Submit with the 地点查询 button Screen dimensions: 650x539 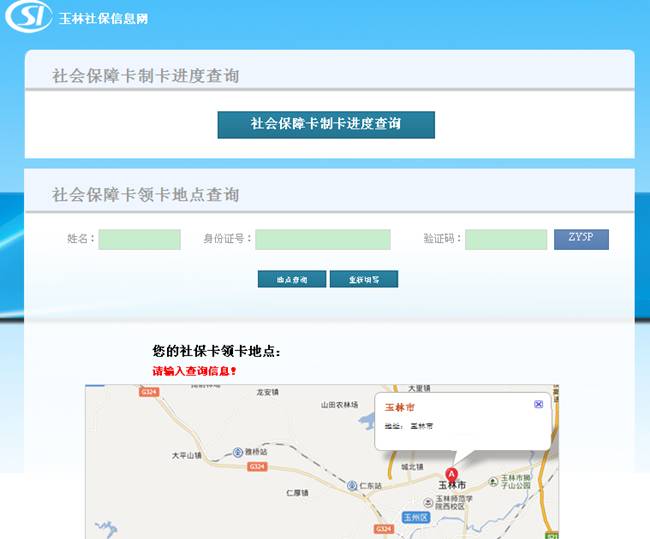(x=292, y=279)
